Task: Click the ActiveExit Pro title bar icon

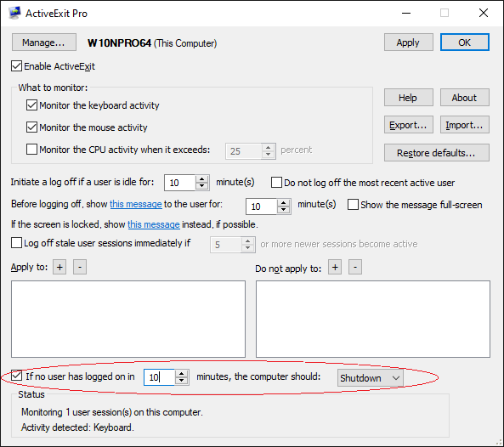Action: point(14,13)
